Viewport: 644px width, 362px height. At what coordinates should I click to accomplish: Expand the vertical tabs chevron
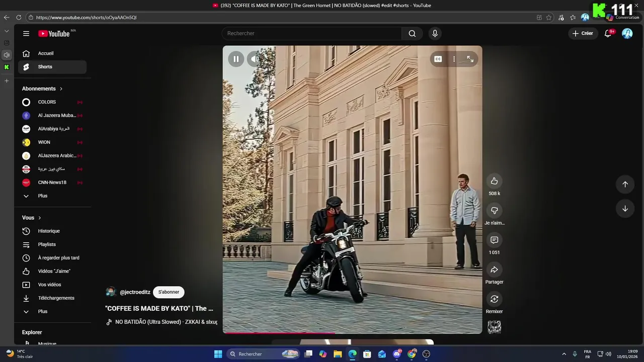[x=7, y=31]
